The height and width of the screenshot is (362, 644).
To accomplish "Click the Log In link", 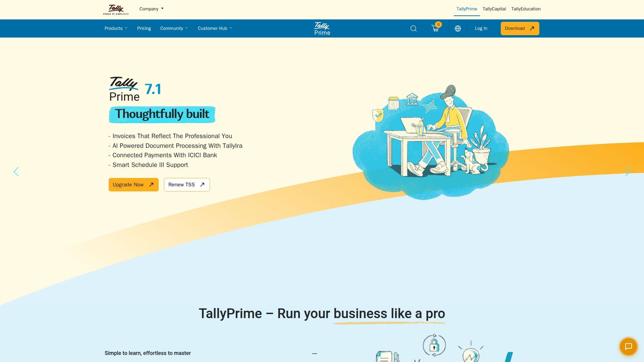I will click(481, 28).
